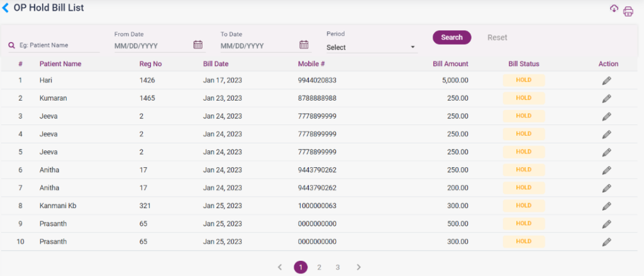Click the cloud download icon
644x276 pixels.
coord(614,9)
